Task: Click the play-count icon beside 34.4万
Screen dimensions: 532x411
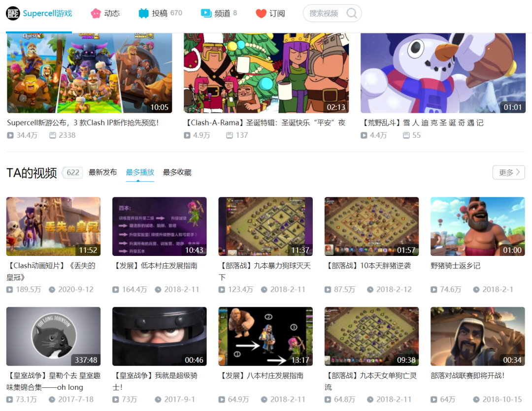Action: (x=10, y=135)
